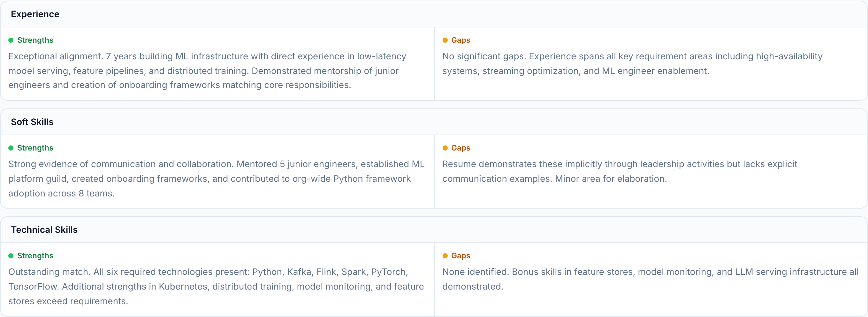
Task: Click the Gaps label in Soft Skills section
Action: 460,148
